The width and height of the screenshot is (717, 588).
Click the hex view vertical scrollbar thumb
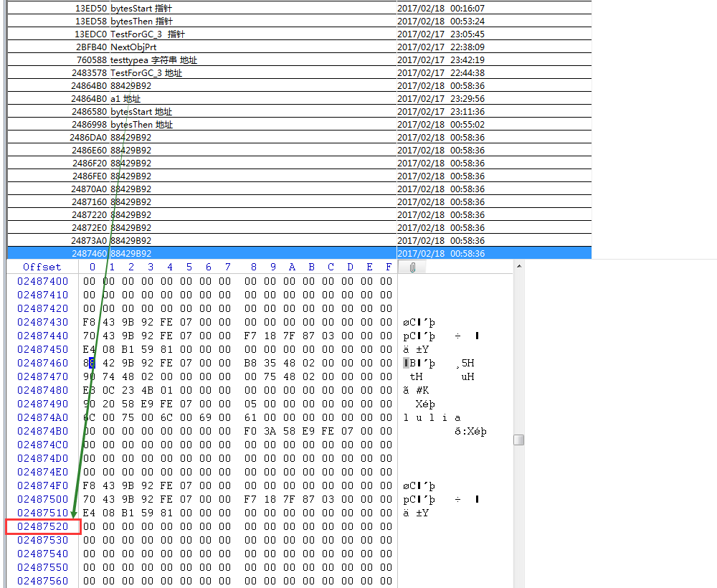point(518,440)
